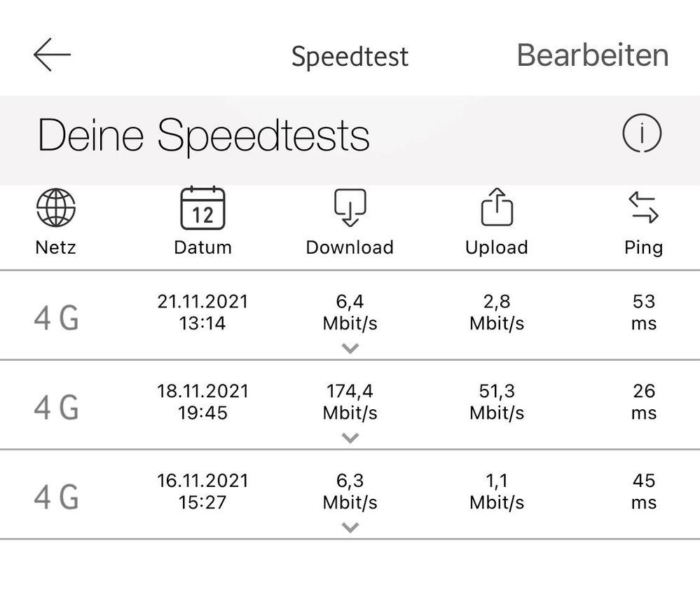700x592 pixels.
Task: Tap the globe Netz icon
Action: click(55, 208)
